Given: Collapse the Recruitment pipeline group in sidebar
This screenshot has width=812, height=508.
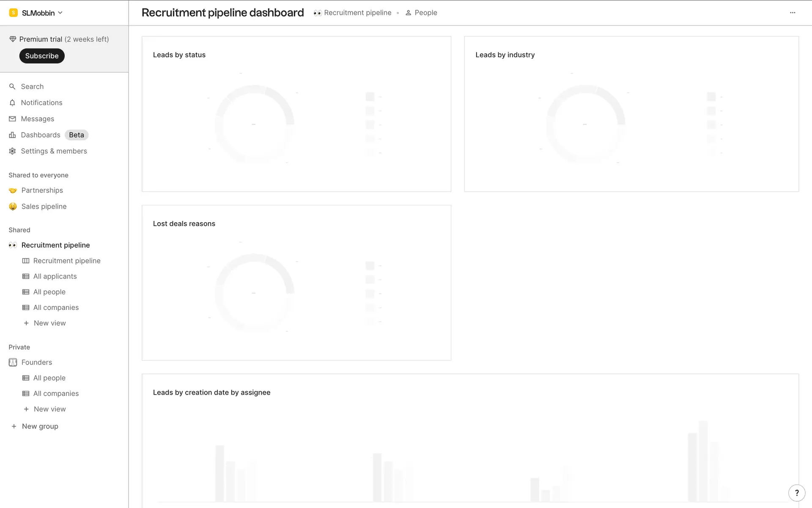Looking at the screenshot, I should pyautogui.click(x=55, y=245).
